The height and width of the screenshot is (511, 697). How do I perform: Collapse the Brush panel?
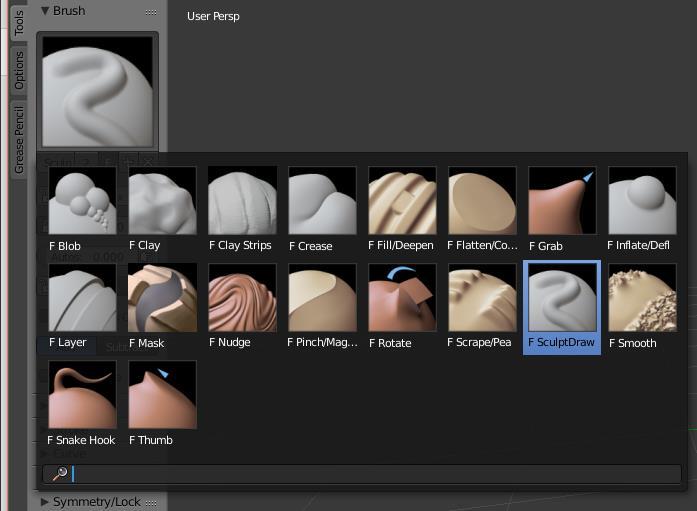coord(45,11)
